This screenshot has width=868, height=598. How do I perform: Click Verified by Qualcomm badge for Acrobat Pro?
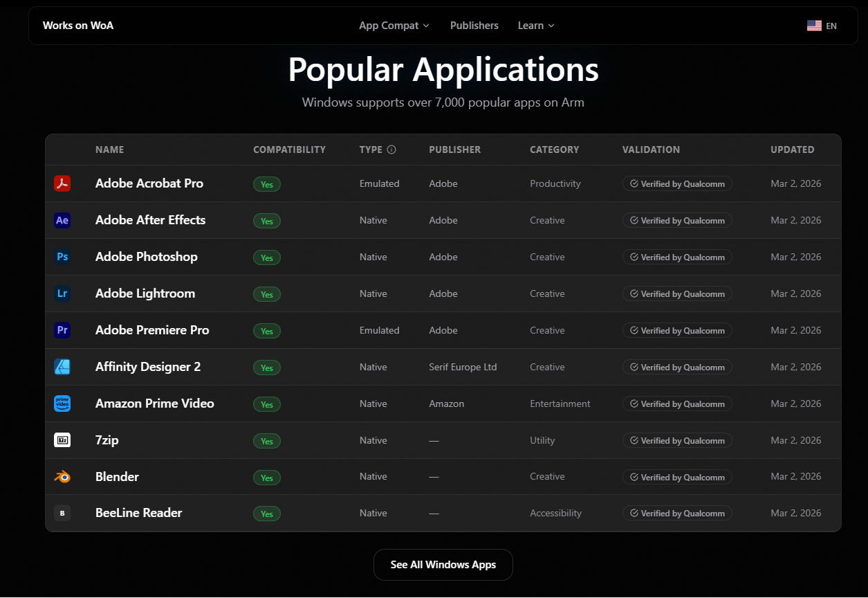click(677, 183)
